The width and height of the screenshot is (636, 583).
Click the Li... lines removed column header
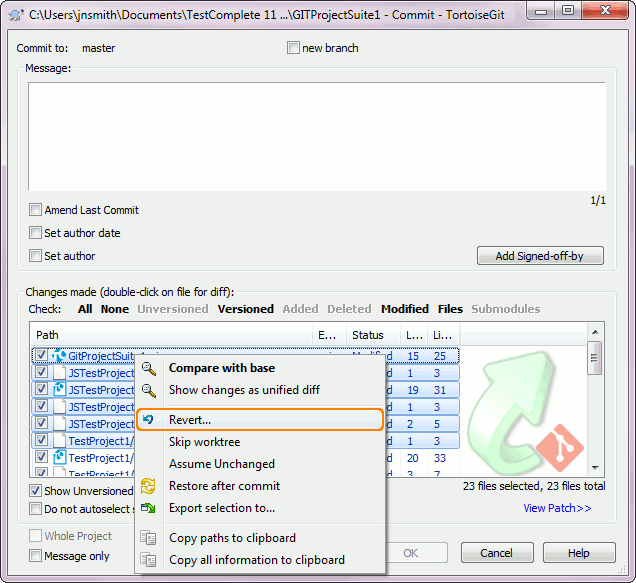point(443,335)
